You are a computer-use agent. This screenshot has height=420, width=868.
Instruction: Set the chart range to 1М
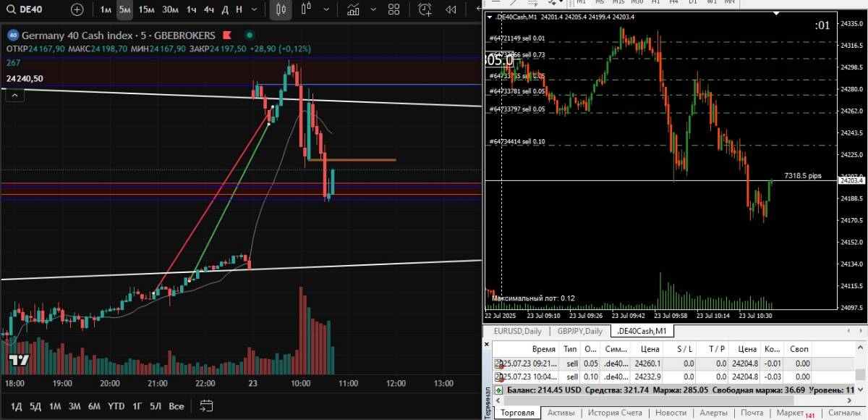[55, 406]
